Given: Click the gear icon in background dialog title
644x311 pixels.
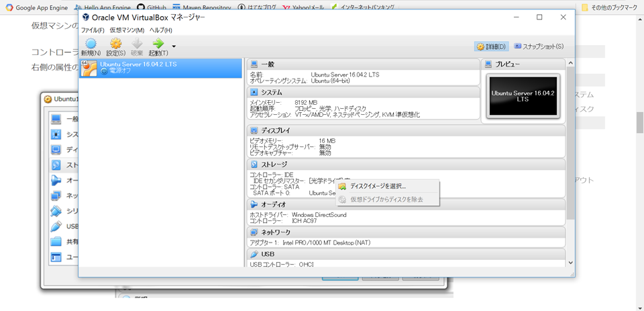Looking at the screenshot, I should tap(48, 99).
